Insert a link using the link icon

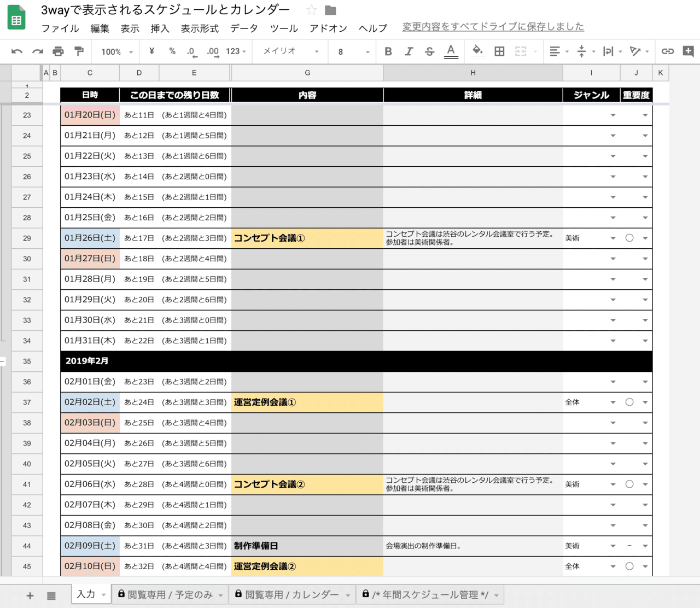(x=667, y=51)
